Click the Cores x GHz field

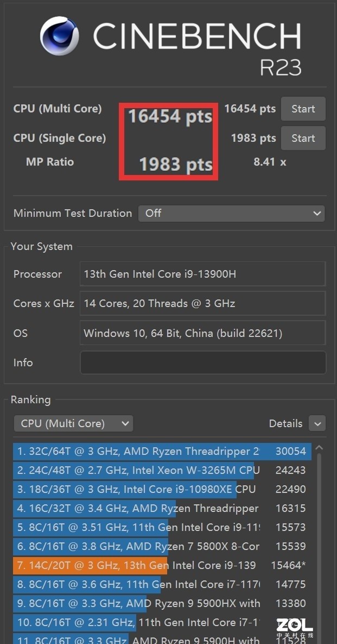click(x=203, y=303)
